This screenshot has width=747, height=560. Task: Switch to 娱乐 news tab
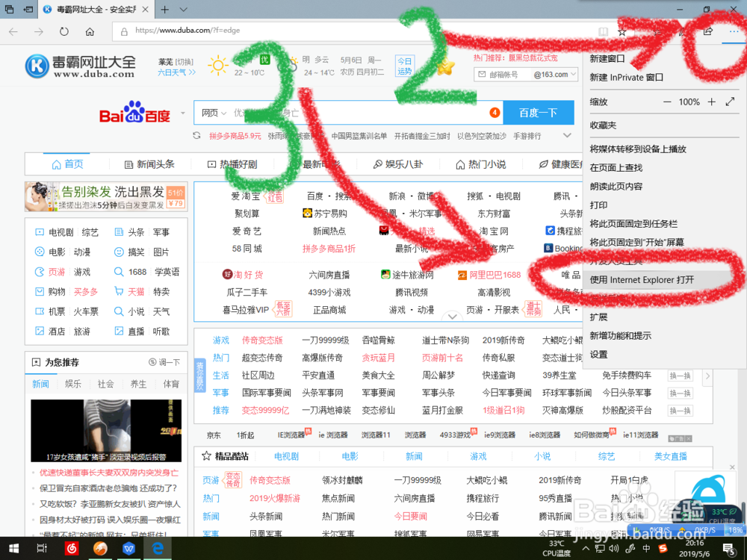click(73, 384)
